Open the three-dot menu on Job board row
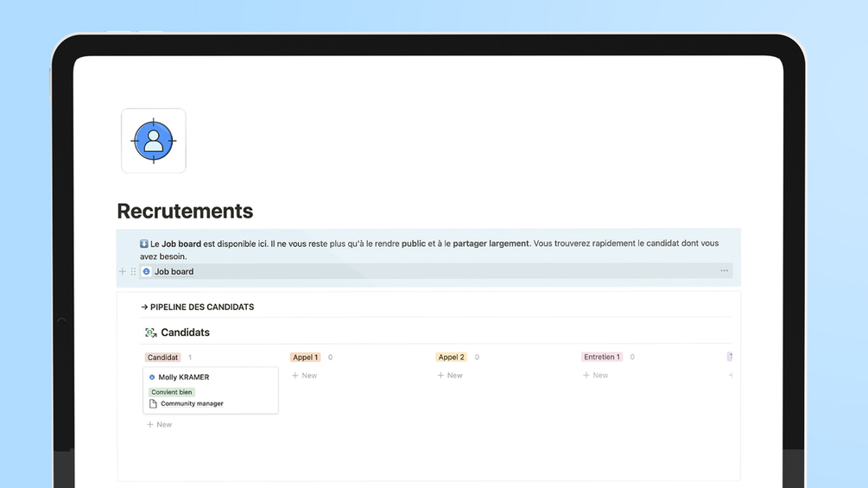The height and width of the screenshot is (488, 868). 724,270
